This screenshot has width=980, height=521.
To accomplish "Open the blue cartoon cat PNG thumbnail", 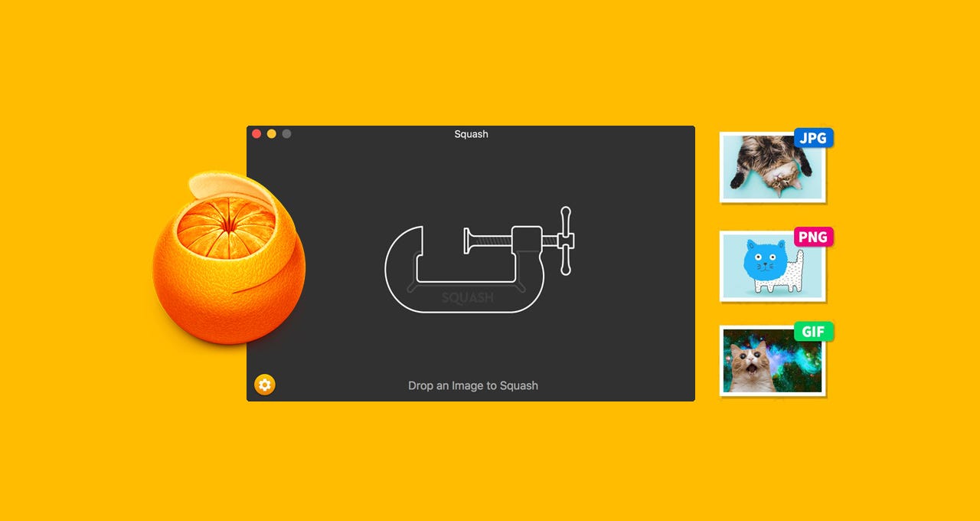I will coord(772,264).
